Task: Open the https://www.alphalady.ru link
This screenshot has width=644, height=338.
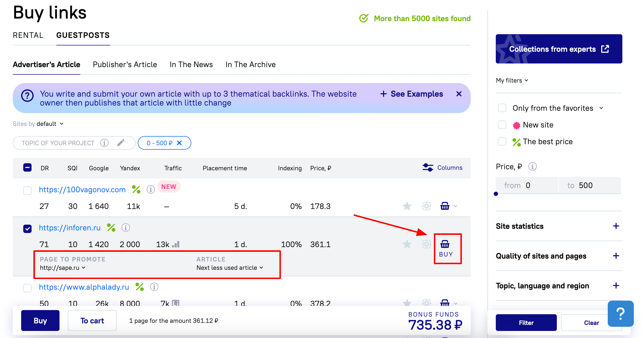Action: pyautogui.click(x=84, y=287)
